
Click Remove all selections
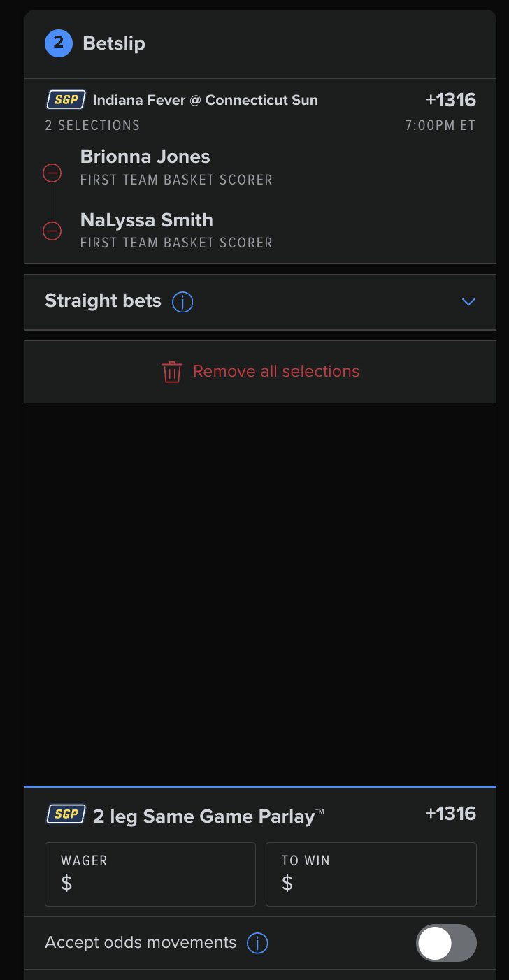(x=275, y=371)
